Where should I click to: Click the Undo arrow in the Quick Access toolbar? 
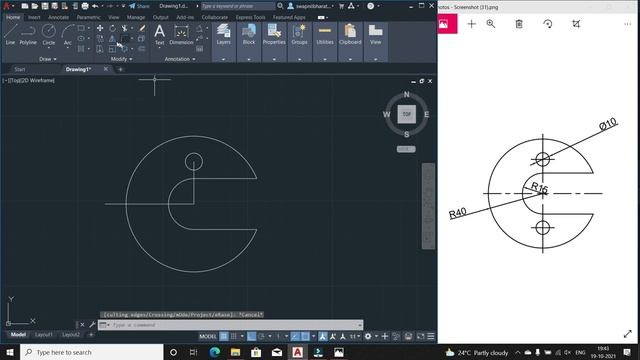click(95, 6)
